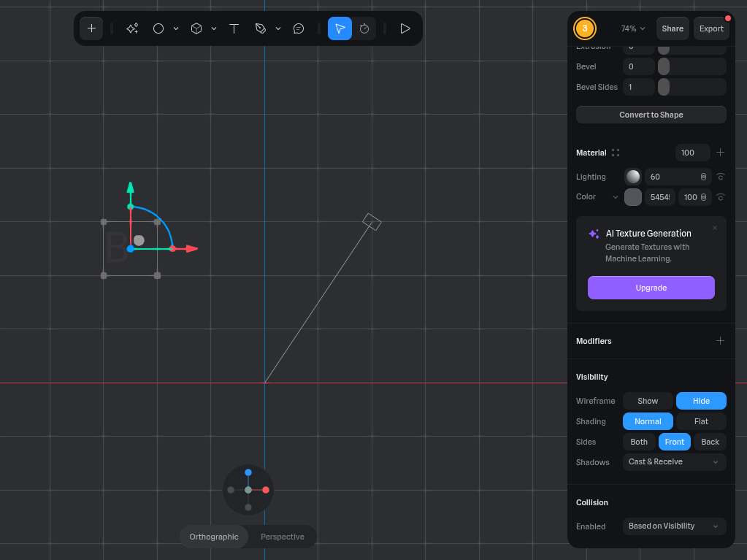747x560 pixels.
Task: Click center dot of orientation gizmo
Action: (x=248, y=490)
